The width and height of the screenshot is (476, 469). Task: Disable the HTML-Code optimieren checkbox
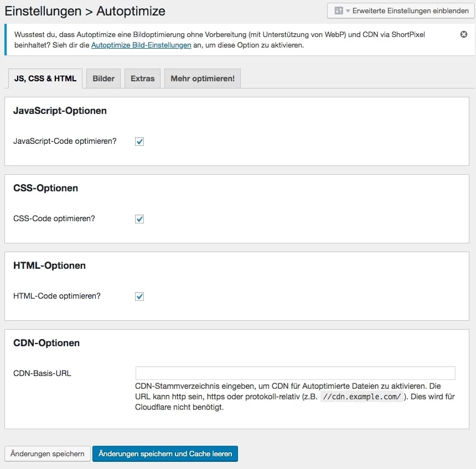[x=139, y=296]
